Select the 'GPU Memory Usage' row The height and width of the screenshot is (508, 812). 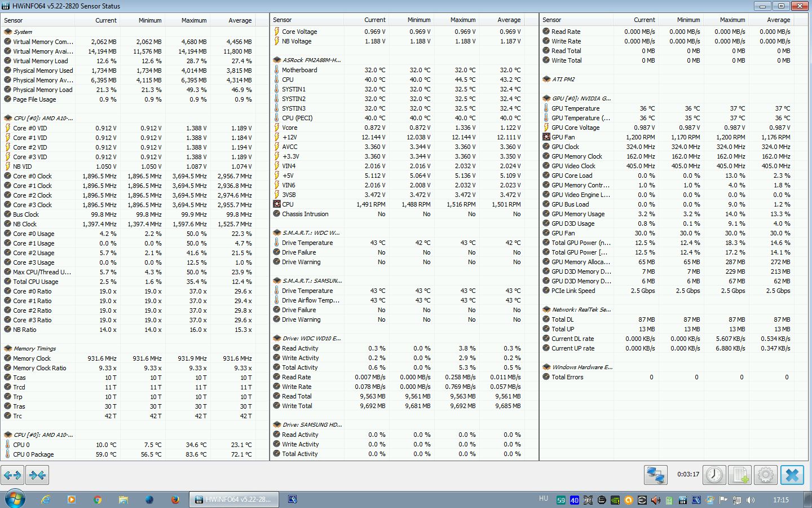(674, 214)
